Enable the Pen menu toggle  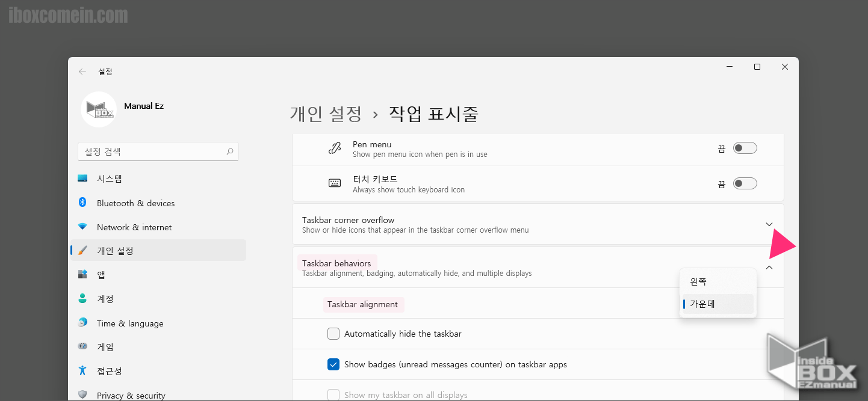point(745,147)
